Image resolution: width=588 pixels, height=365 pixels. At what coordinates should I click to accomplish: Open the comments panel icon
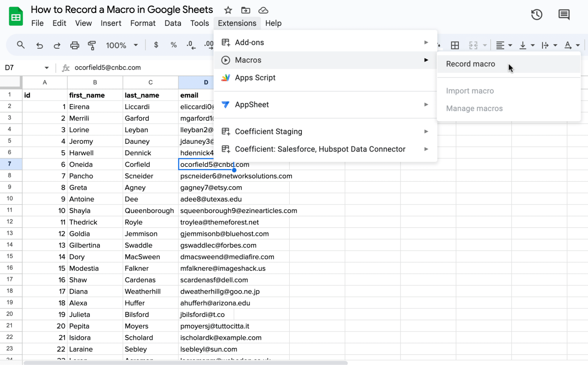click(564, 14)
